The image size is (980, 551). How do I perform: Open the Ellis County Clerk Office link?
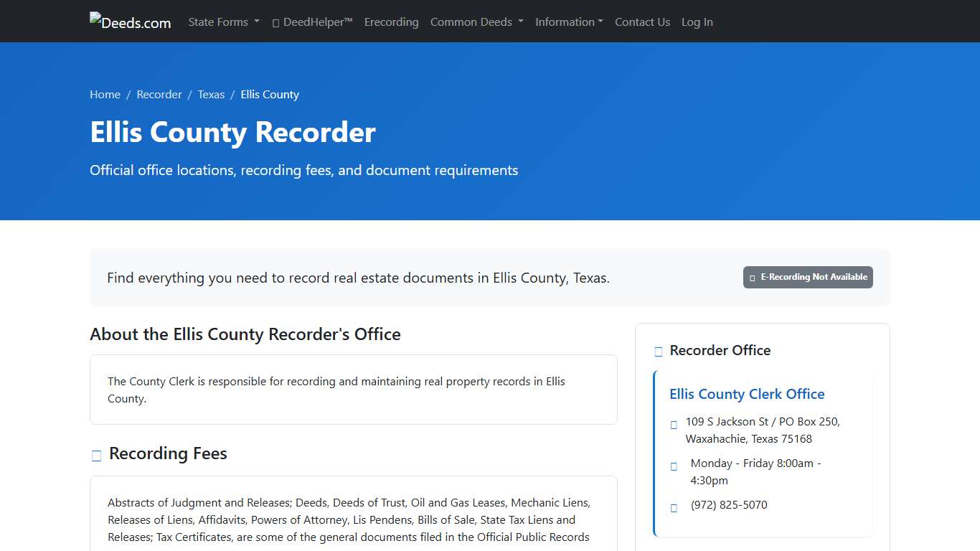(x=747, y=394)
